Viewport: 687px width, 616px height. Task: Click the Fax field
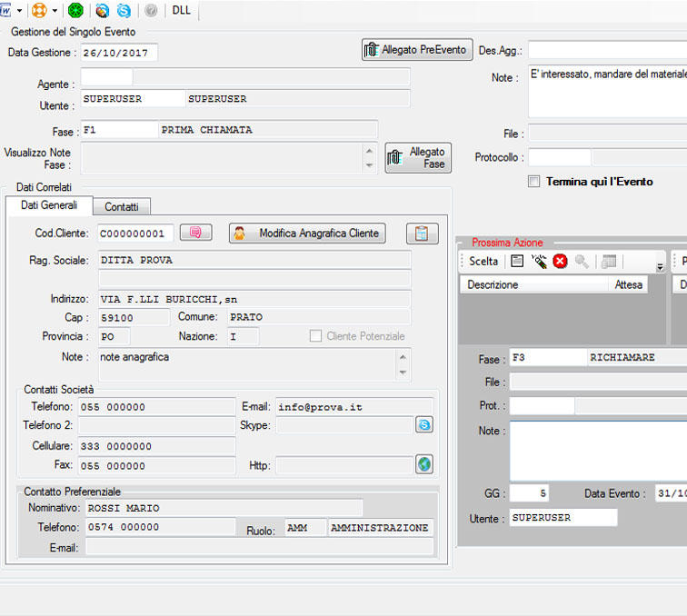(157, 466)
